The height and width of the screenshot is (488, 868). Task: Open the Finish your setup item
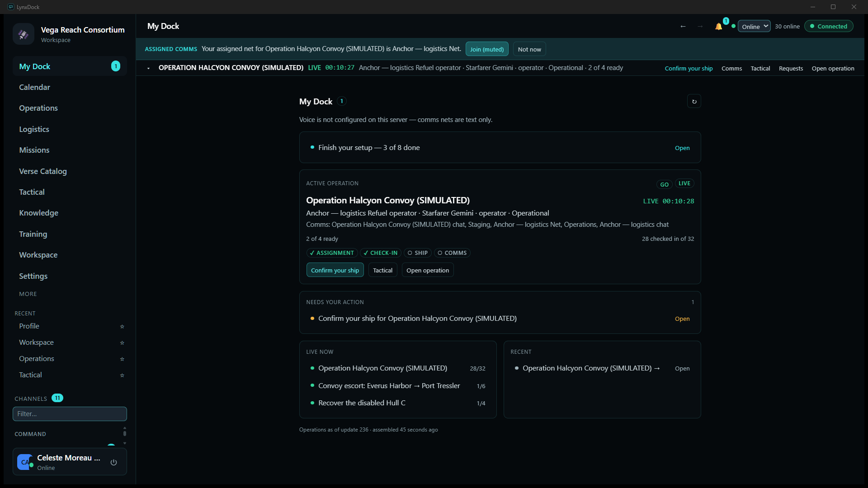click(500, 148)
